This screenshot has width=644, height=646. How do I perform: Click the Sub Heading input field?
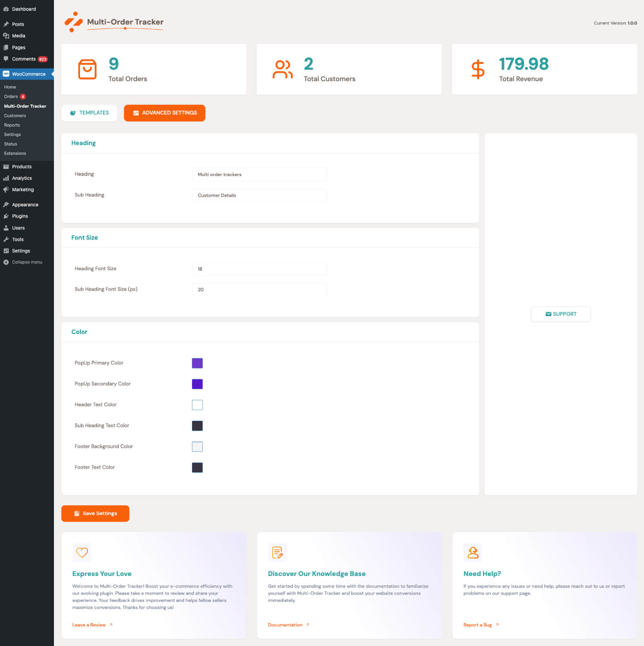point(260,195)
